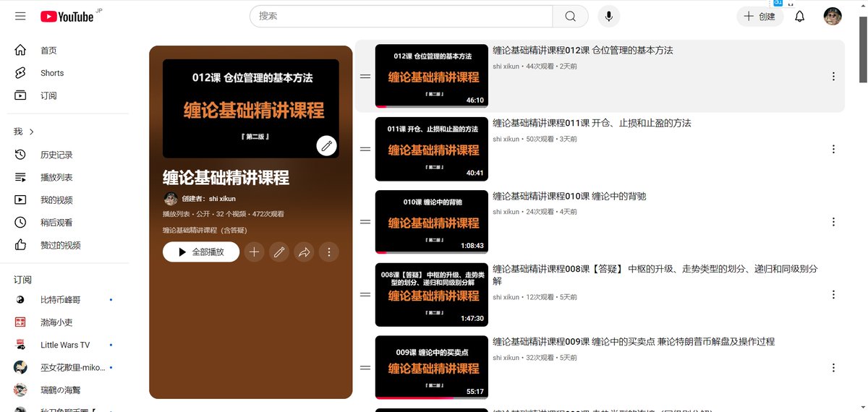
Task: Click the add videos plus icon
Action: pyautogui.click(x=254, y=252)
